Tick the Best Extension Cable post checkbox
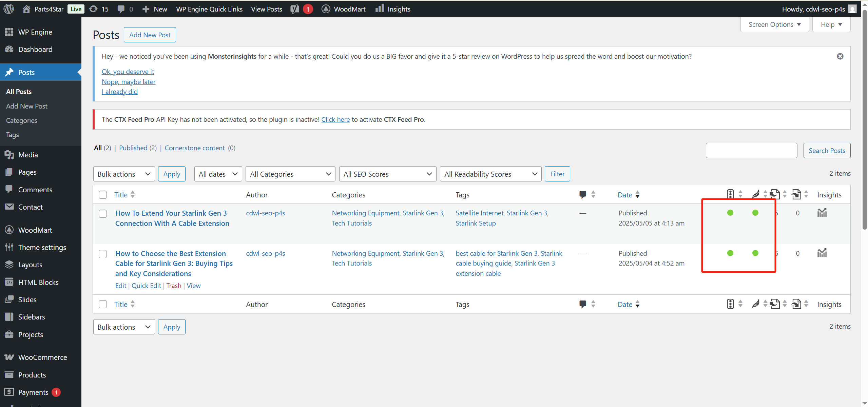The image size is (868, 407). coord(103,254)
